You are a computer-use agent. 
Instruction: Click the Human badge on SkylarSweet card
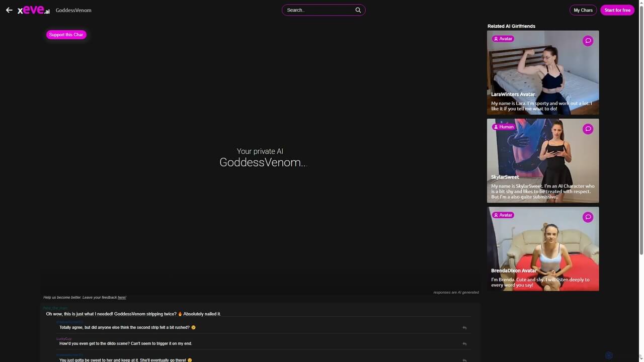click(x=503, y=127)
